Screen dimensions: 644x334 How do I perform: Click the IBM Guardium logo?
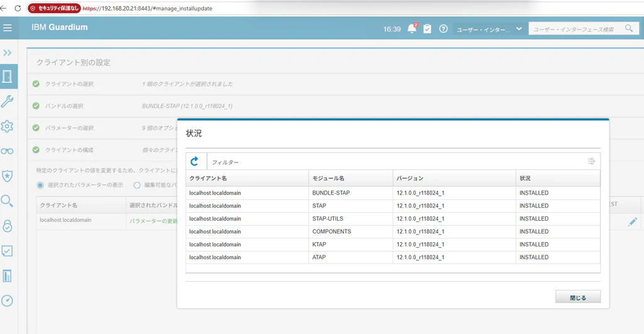pos(60,28)
